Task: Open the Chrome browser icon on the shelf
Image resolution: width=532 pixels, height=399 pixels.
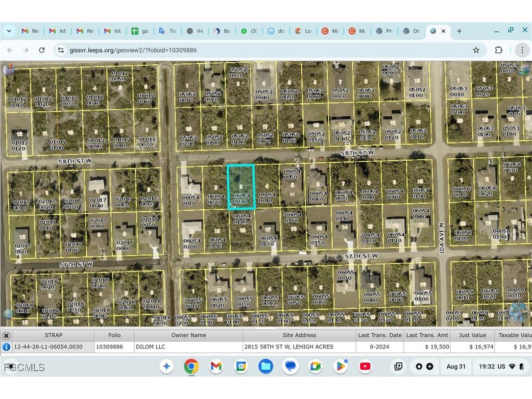Action: [x=191, y=366]
